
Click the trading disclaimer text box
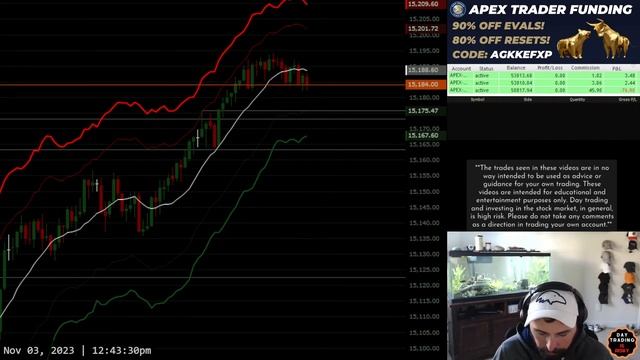click(x=542, y=196)
